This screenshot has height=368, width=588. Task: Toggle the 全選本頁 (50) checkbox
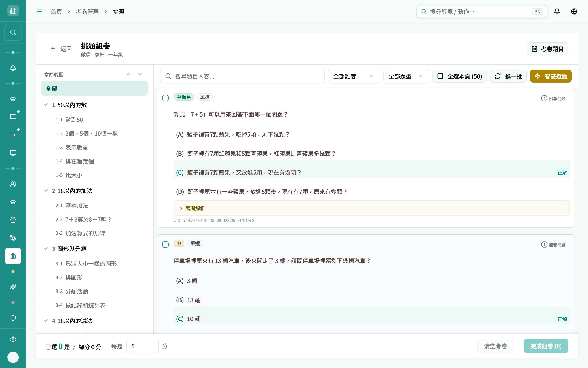tap(459, 76)
